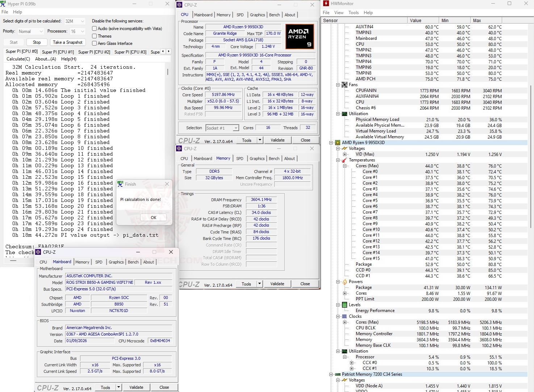Open the Calculate(C) menu in Hyper PI
The image size is (534, 392).
[x=18, y=59]
